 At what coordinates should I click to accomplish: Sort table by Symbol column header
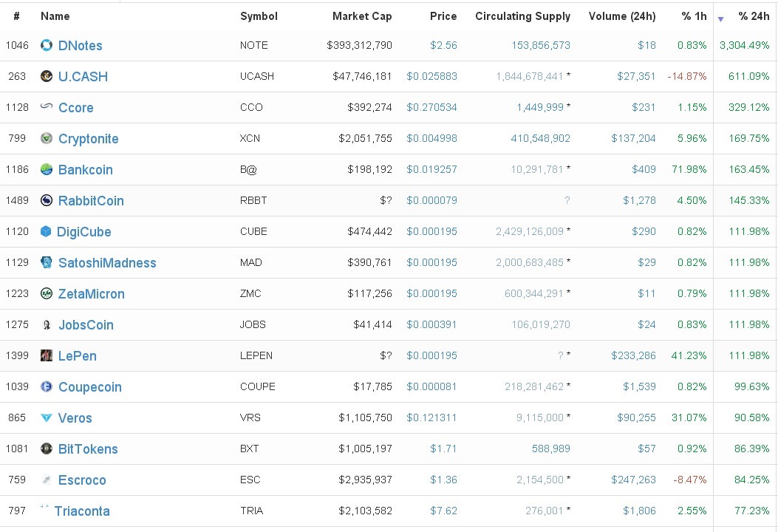pyautogui.click(x=259, y=16)
